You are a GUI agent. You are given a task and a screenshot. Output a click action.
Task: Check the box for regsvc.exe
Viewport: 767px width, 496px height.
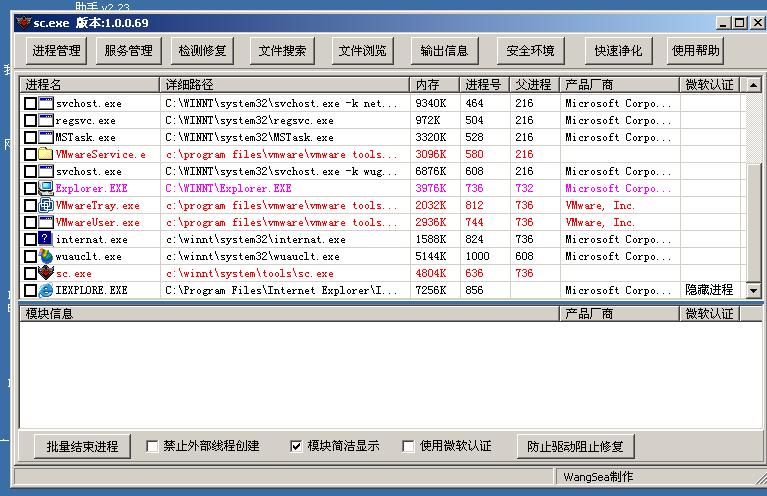coord(30,120)
